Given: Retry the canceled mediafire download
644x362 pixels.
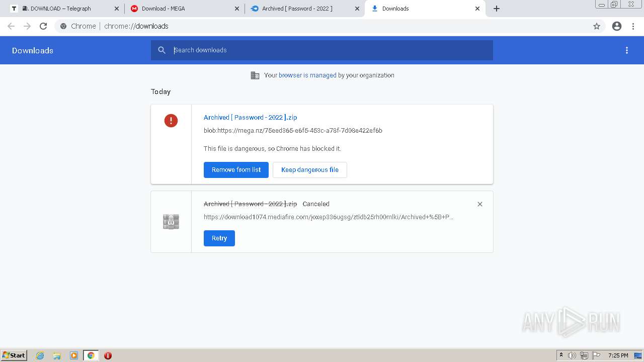Looking at the screenshot, I should click(x=219, y=238).
